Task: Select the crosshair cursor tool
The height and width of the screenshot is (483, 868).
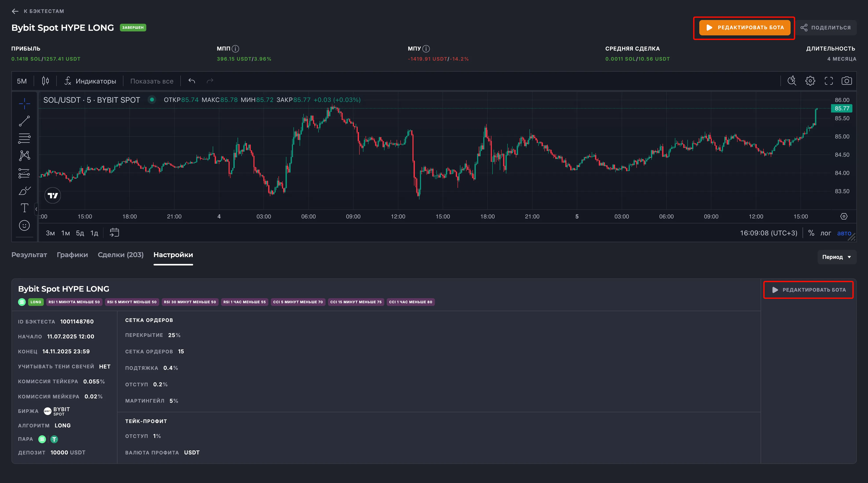Action: (24, 103)
